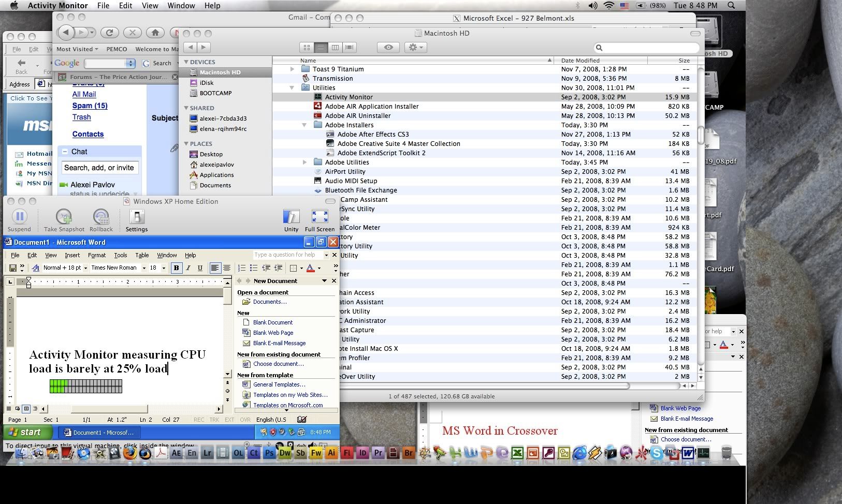Open the Finder Action gear dropdown
The image size is (842, 504).
[x=416, y=47]
